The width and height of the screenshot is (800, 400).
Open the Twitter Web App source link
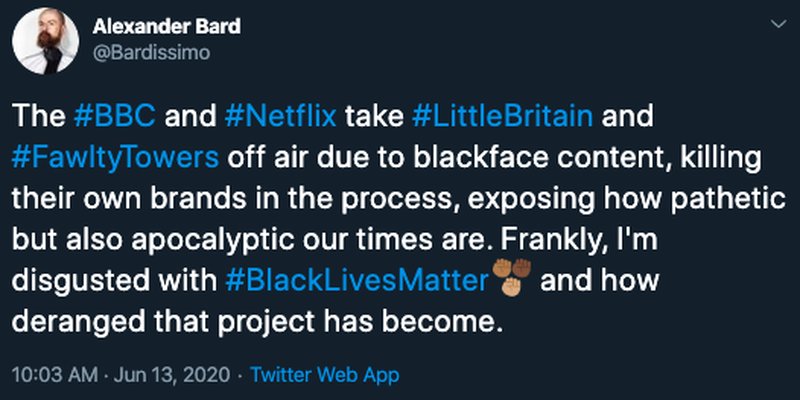tap(324, 375)
